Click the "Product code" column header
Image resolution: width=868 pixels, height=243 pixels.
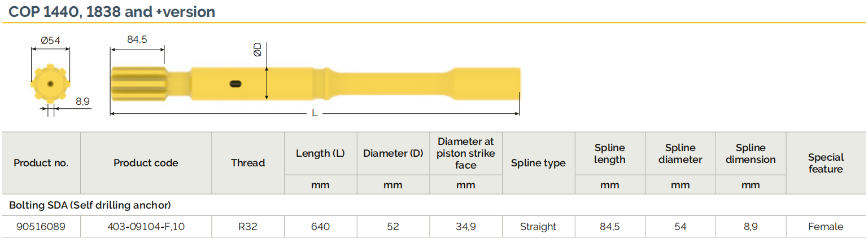click(146, 163)
